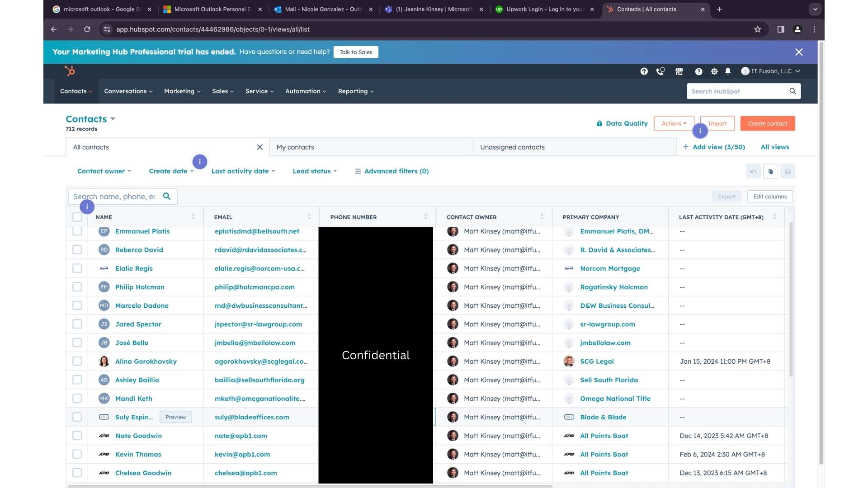868x488 pixels.
Task: Bookmark this page with the star icon
Action: [758, 29]
